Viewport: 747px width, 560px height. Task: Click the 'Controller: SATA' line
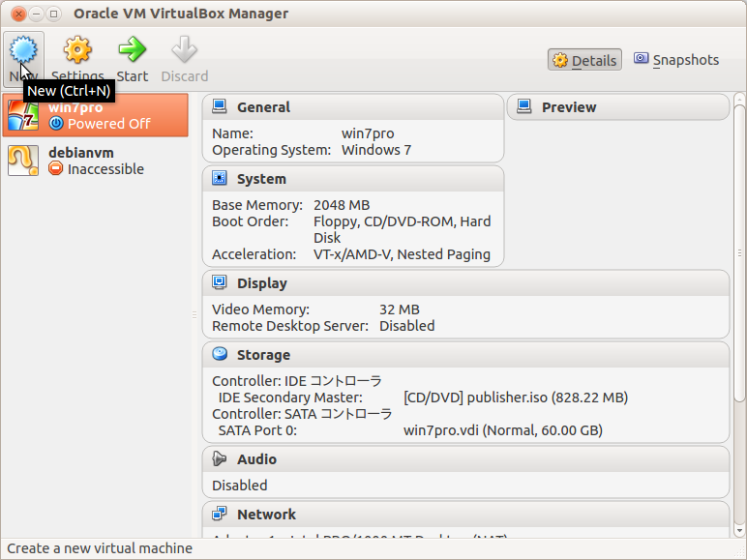point(302,414)
